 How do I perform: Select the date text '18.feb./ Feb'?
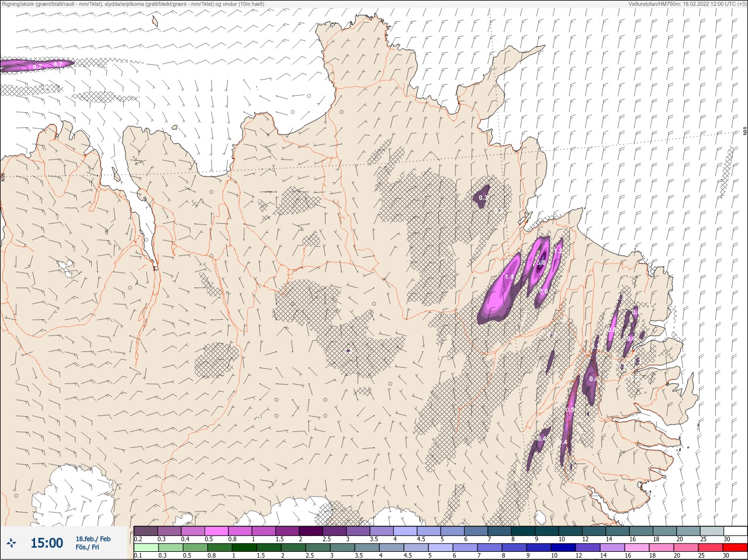pyautogui.click(x=93, y=539)
